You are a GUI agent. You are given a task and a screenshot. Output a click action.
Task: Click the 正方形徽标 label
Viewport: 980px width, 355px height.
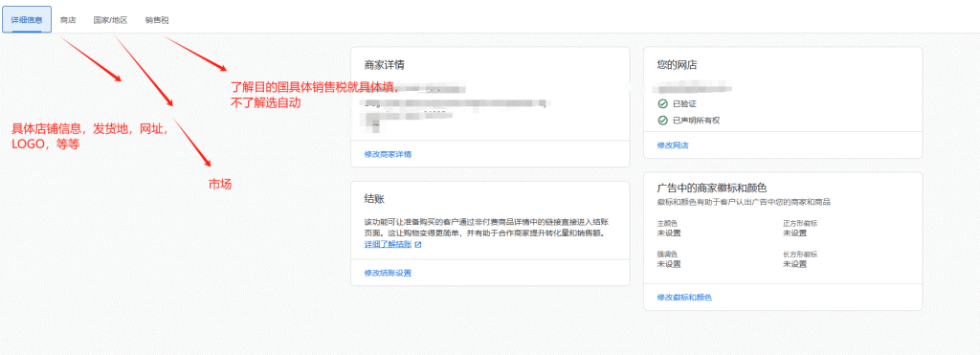[x=800, y=223]
